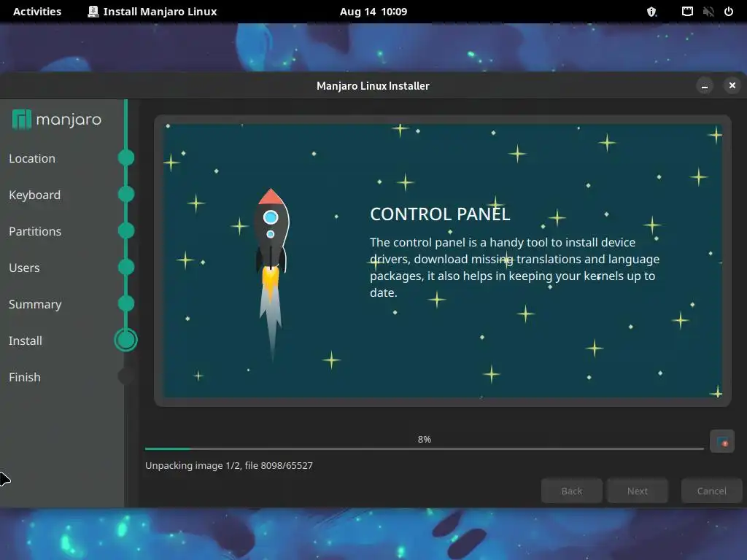Image resolution: width=747 pixels, height=560 pixels.
Task: Open the security shield tray icon
Action: tap(651, 12)
